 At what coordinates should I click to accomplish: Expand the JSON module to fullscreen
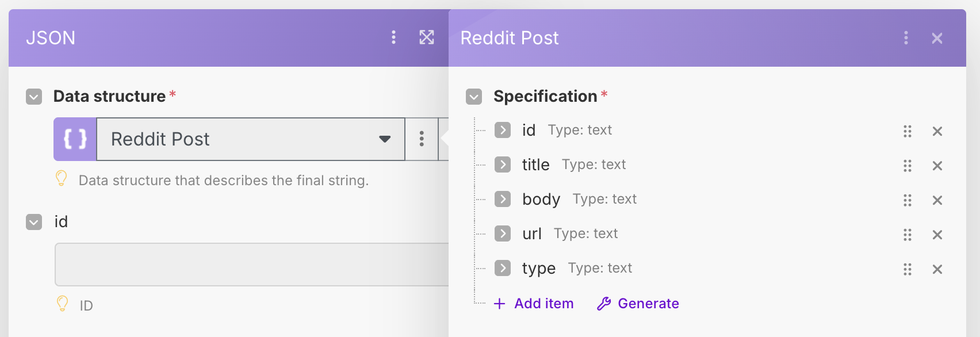click(426, 37)
